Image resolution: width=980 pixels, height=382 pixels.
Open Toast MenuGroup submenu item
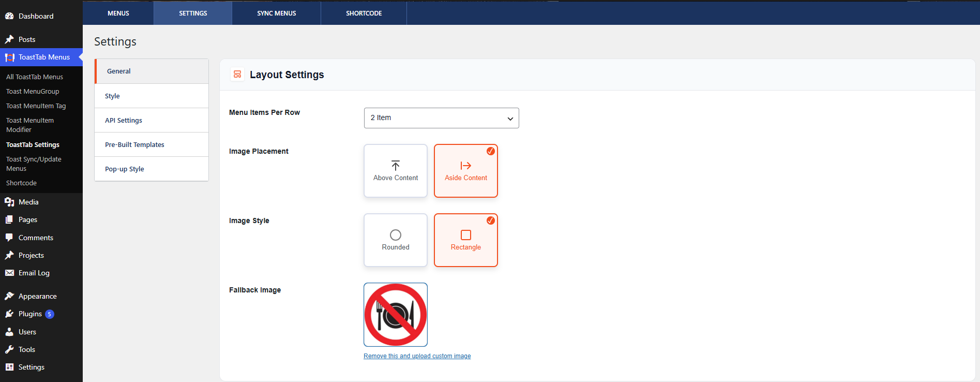(x=33, y=91)
